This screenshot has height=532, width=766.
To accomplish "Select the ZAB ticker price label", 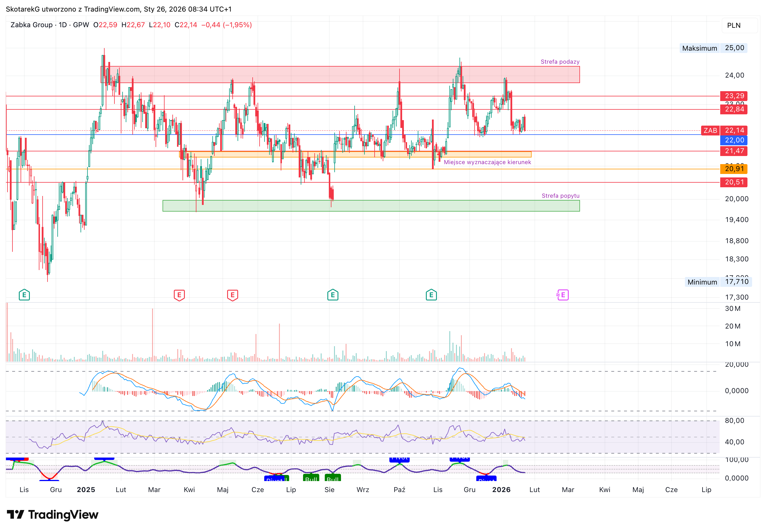I will point(710,130).
